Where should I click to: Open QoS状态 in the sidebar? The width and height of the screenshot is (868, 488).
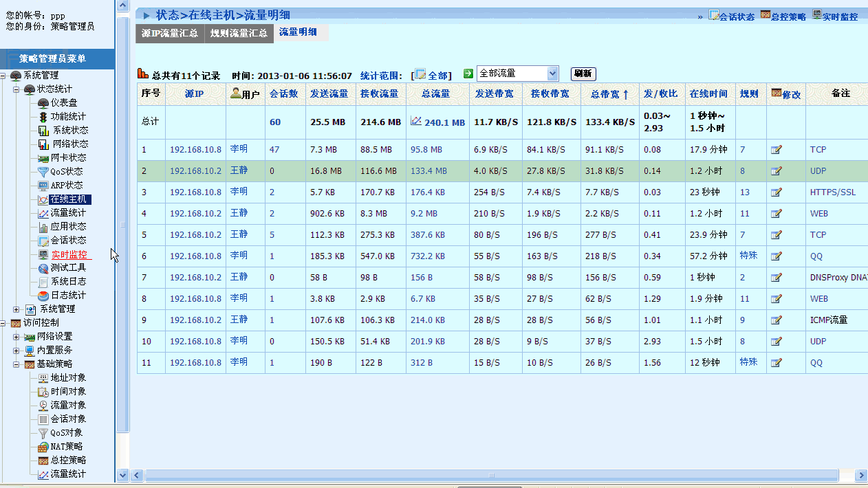point(66,171)
